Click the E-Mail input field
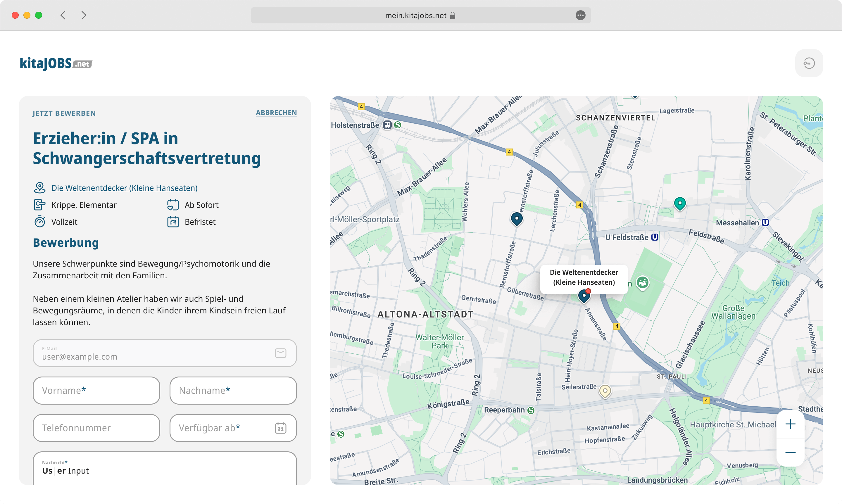This screenshot has width=842, height=504. pos(156,353)
